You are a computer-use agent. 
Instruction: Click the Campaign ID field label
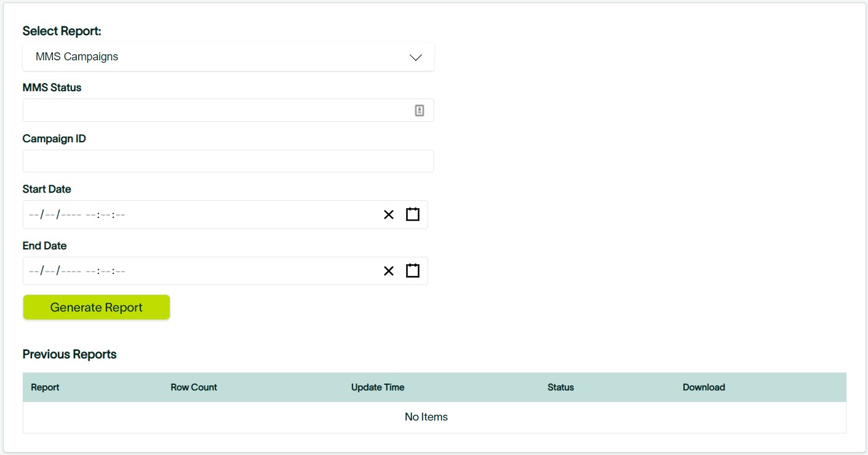coord(54,139)
